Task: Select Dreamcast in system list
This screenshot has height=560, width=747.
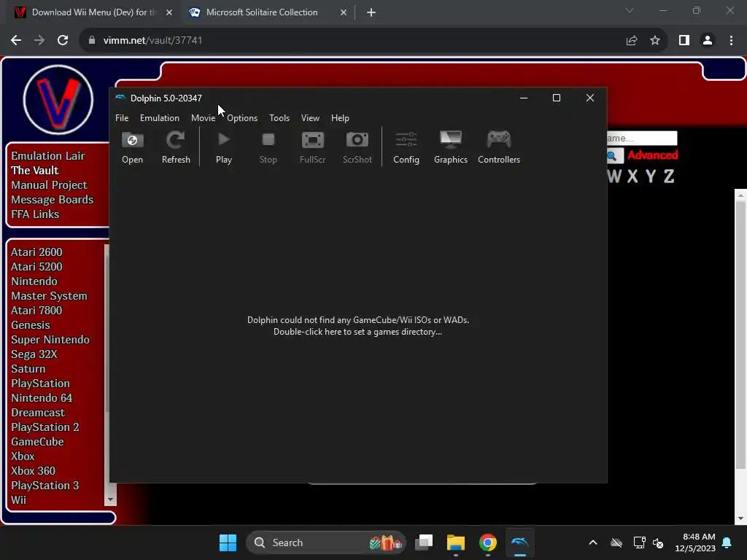Action: pyautogui.click(x=38, y=413)
